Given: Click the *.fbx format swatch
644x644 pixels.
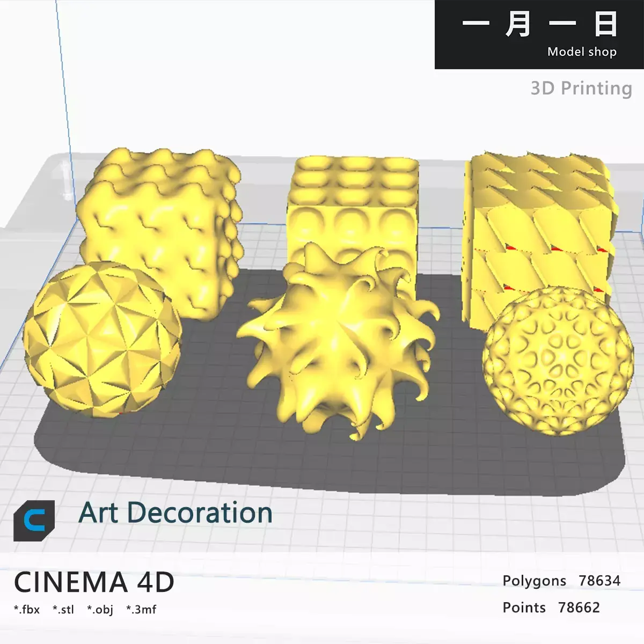Looking at the screenshot, I should pos(27,609).
